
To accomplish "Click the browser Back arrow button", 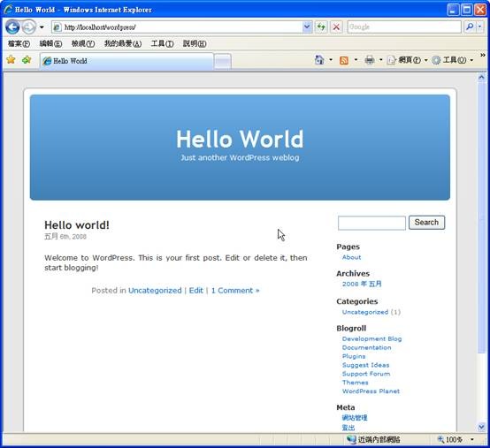I will pos(12,27).
